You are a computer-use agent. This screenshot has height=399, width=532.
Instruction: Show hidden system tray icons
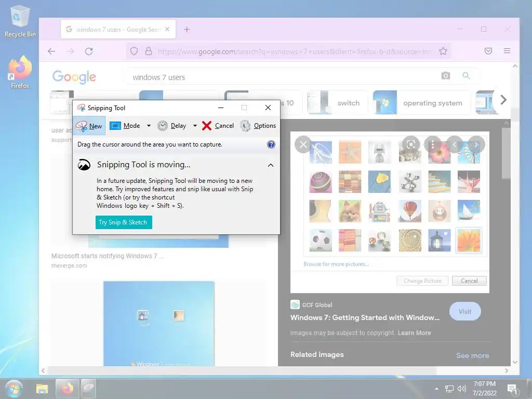point(436,389)
